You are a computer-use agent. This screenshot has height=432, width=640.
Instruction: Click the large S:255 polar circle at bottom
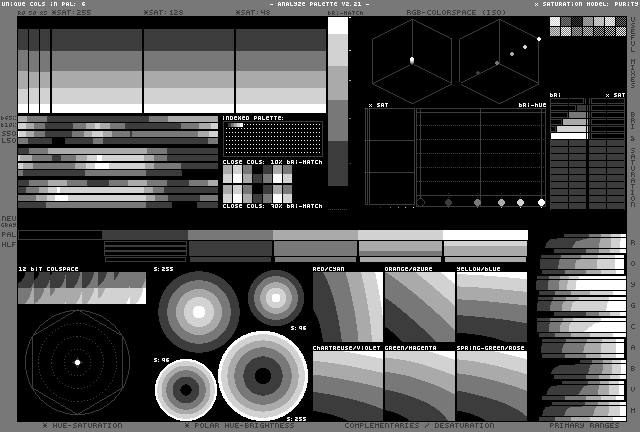(x=262, y=376)
